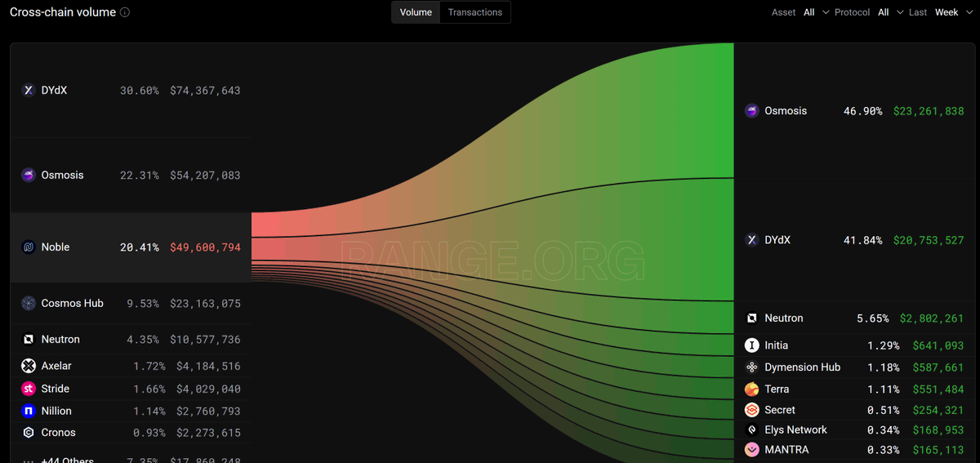
Task: Click the 41.84% DYdX destination share
Action: (x=863, y=240)
